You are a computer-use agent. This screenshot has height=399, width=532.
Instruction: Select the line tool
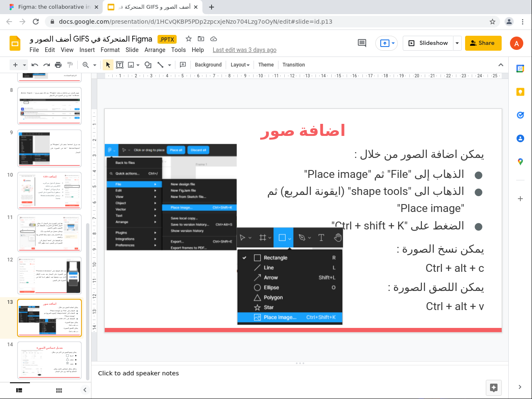[160, 65]
